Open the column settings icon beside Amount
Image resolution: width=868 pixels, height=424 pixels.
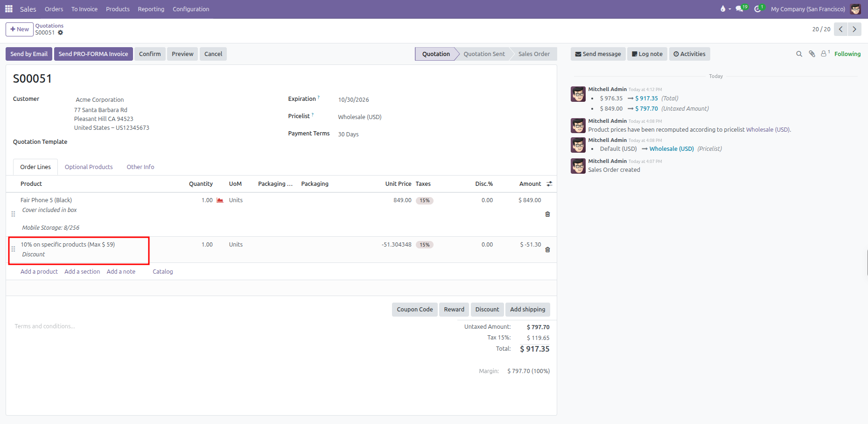pyautogui.click(x=549, y=184)
